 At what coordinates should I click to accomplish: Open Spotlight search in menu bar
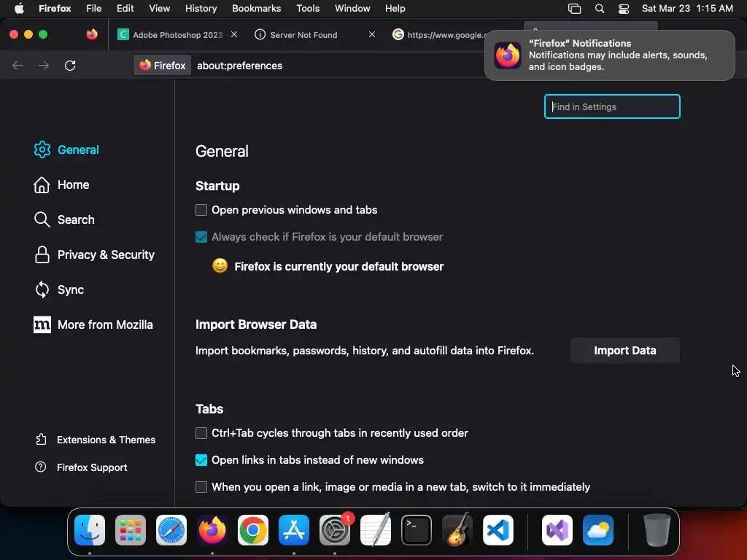[600, 9]
